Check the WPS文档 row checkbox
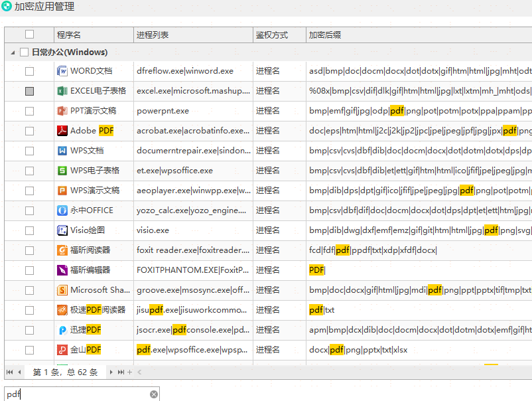Screen dimensions: 532x401 (29, 151)
